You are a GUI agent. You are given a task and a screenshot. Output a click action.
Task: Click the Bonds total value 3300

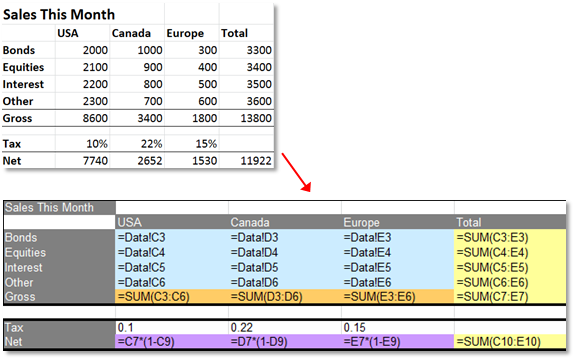coord(259,50)
